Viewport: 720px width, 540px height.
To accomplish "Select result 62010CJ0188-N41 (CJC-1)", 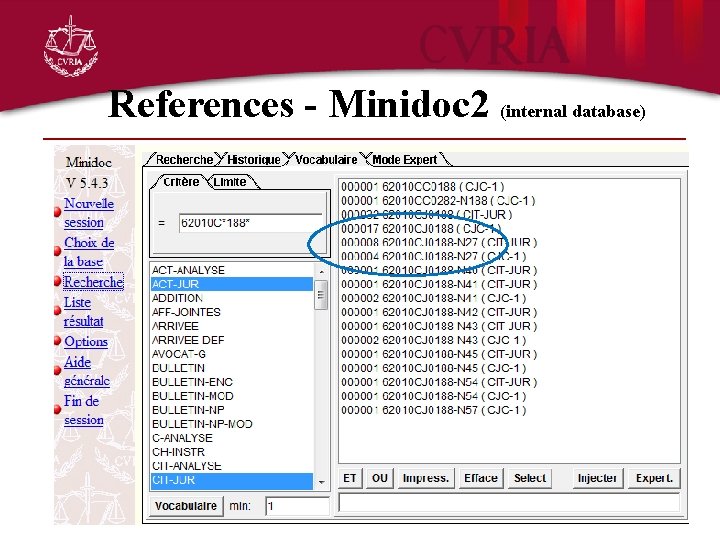I will pos(433,298).
